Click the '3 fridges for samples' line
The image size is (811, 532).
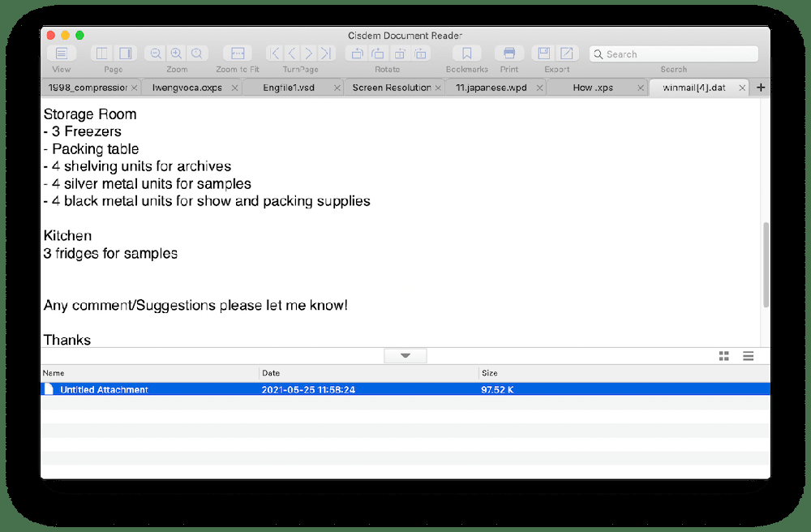tap(110, 253)
